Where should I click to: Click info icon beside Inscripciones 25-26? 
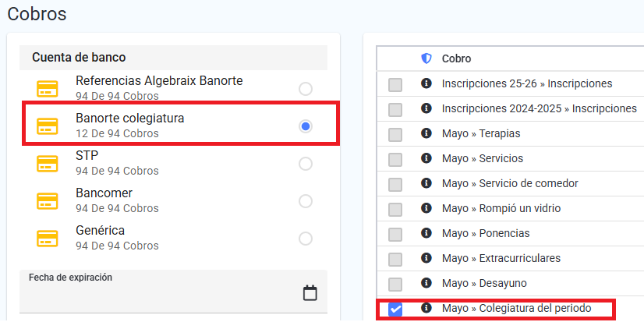click(426, 83)
